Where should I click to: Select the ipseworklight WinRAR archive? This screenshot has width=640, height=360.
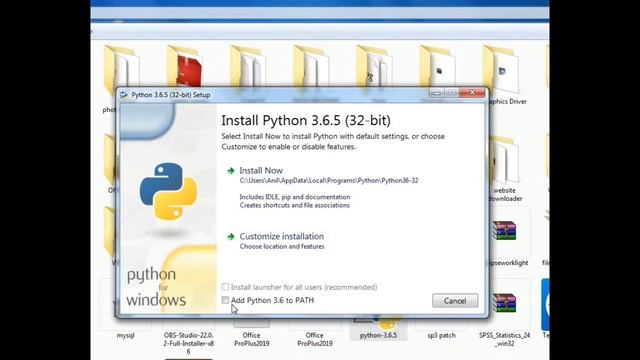click(x=504, y=231)
